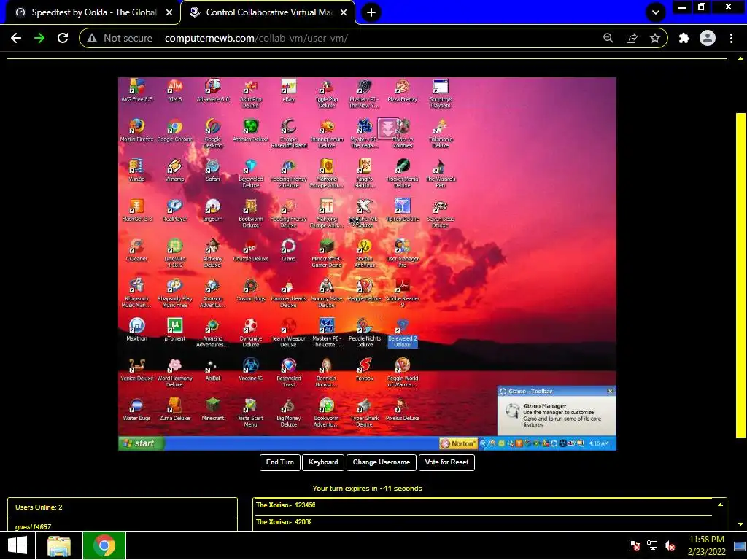Click the End Turn button

280,462
